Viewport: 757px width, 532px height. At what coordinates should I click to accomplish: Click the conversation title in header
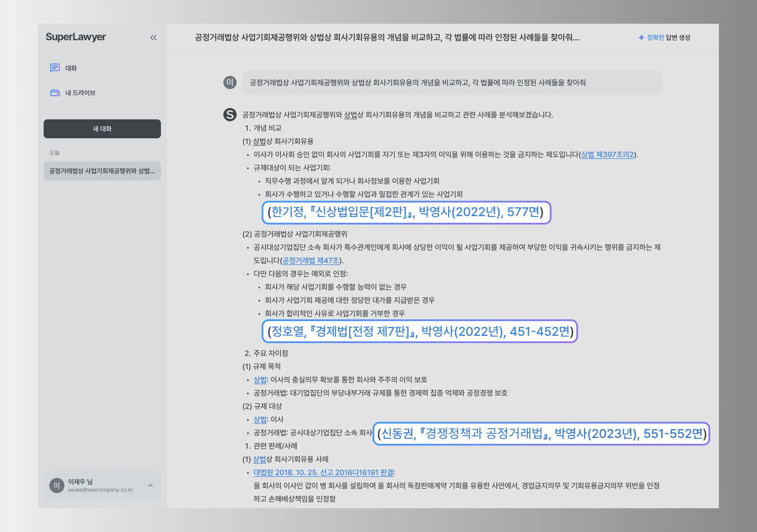click(387, 37)
